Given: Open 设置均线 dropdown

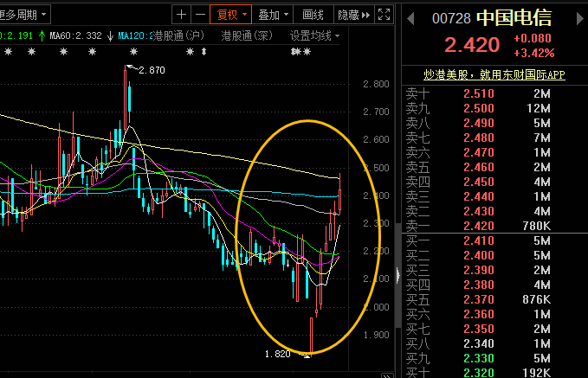Looking at the screenshot, I should click(x=314, y=35).
